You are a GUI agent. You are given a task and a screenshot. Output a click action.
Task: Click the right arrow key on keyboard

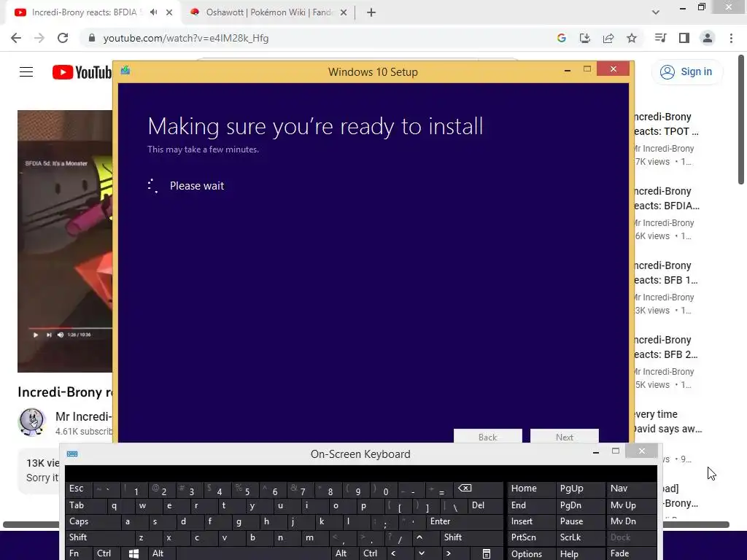click(452, 553)
